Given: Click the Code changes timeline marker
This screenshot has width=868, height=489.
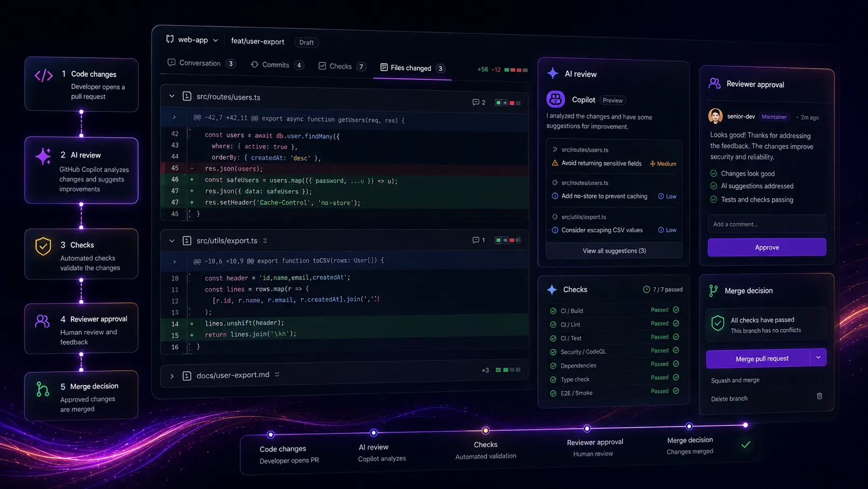Looking at the screenshot, I should (270, 434).
